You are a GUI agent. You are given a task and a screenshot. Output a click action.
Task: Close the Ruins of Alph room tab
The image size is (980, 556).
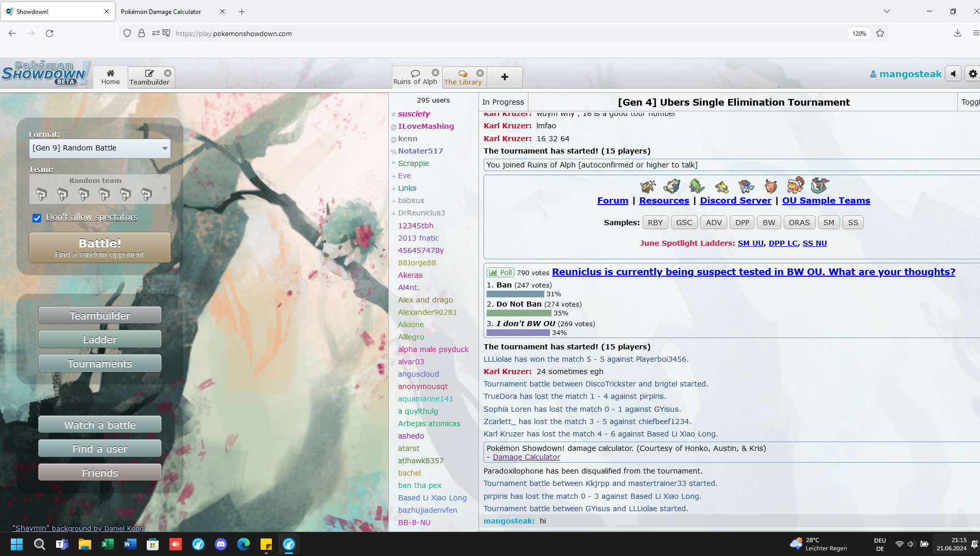[436, 73]
